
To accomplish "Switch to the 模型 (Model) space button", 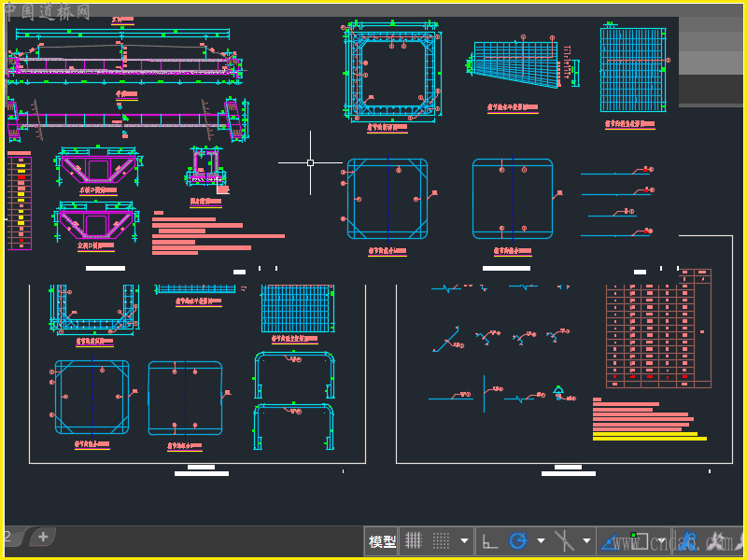I will [382, 541].
